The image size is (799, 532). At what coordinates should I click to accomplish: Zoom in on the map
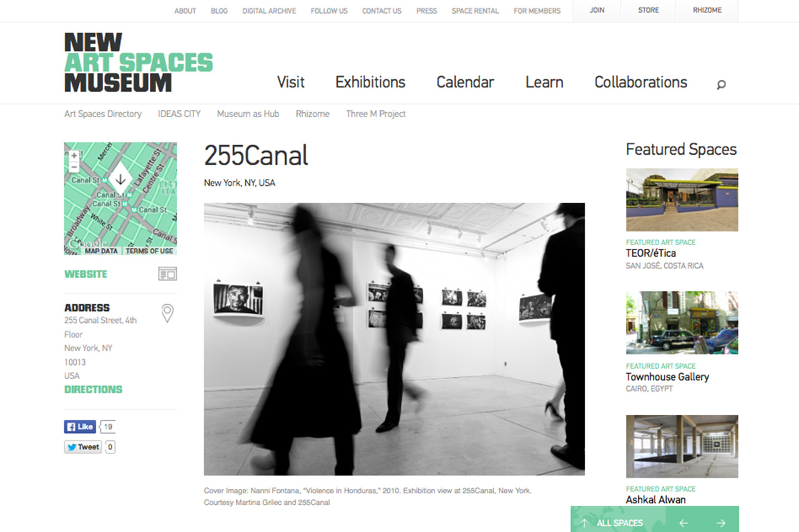[74, 156]
